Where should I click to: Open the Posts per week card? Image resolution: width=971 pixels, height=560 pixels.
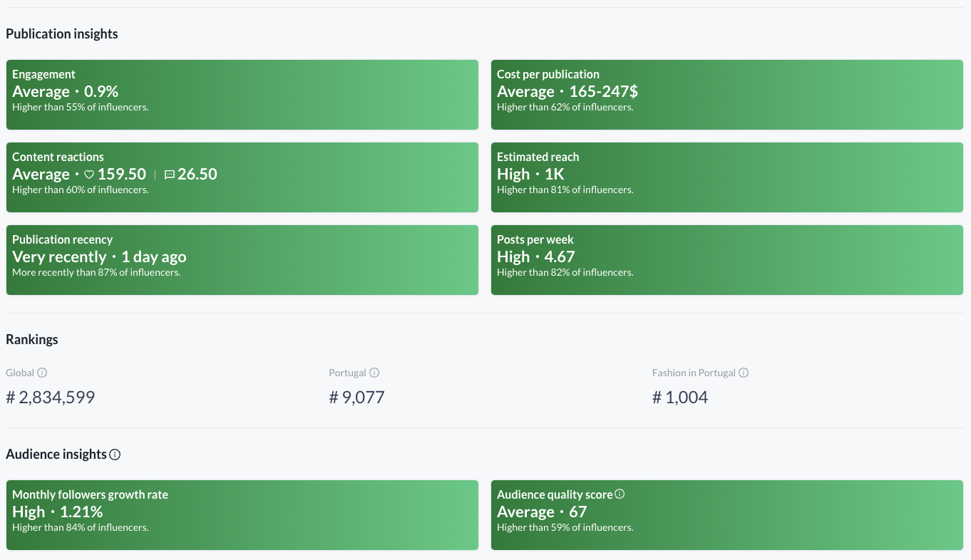[x=727, y=260]
